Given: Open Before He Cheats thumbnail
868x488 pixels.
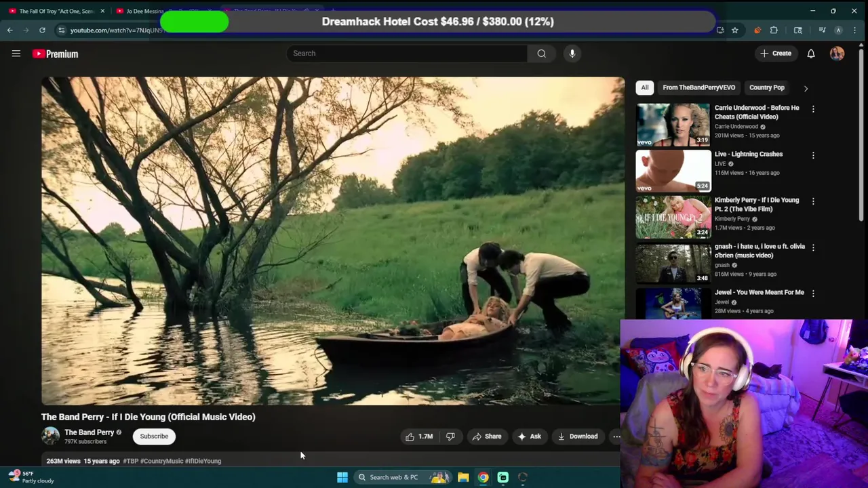Looking at the screenshot, I should coord(673,124).
